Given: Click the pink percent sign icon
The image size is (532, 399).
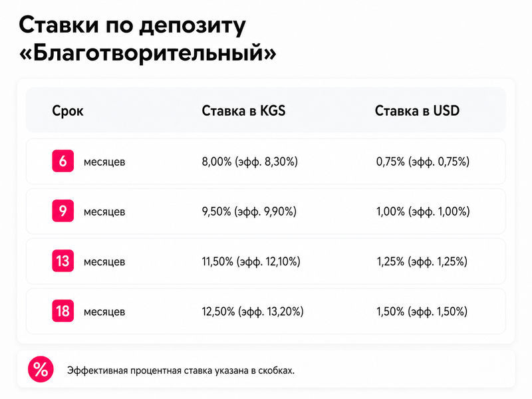Looking at the screenshot, I should click(x=41, y=370).
